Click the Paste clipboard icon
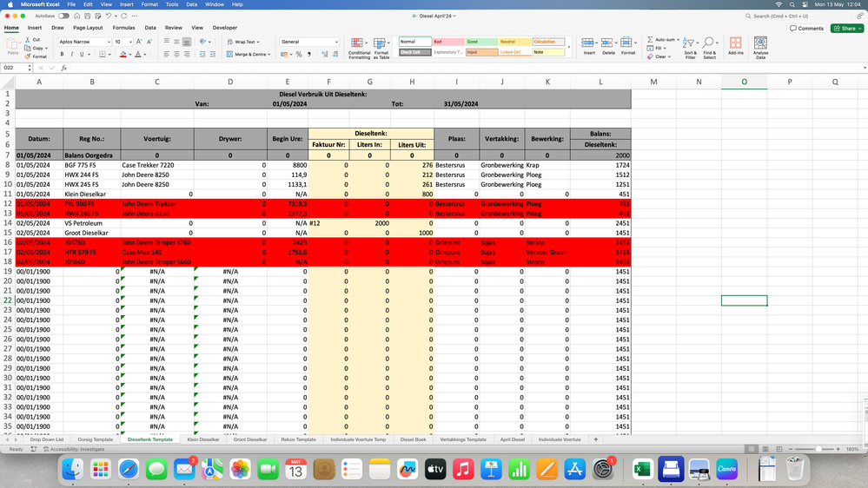Screen dimensions: 868x488 tap(12, 44)
